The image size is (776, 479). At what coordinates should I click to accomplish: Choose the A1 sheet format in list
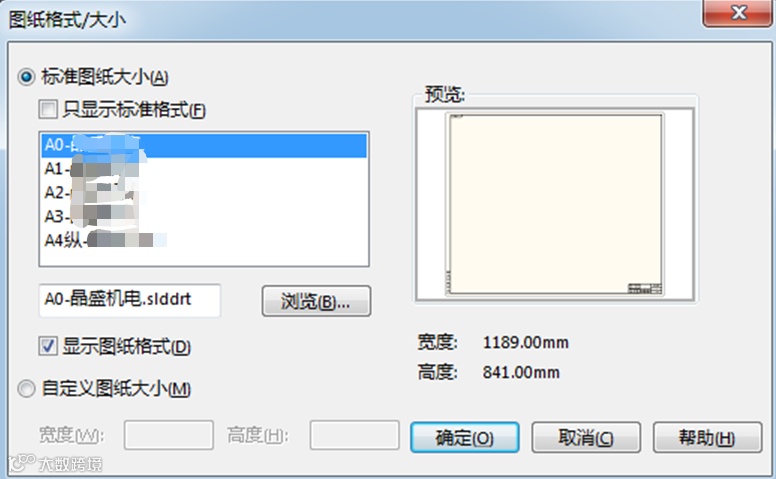pyautogui.click(x=204, y=169)
